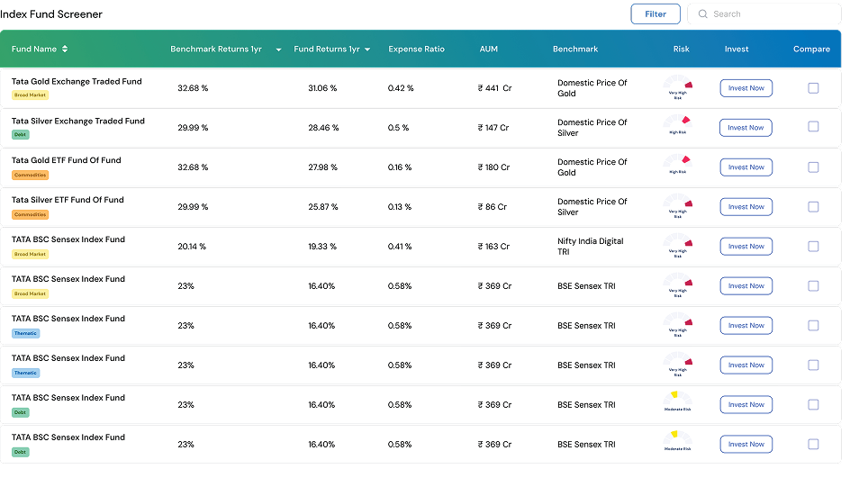
Task: Click the risk gauge for Tata Gold Exchange Traded Fund
Action: [x=678, y=87]
